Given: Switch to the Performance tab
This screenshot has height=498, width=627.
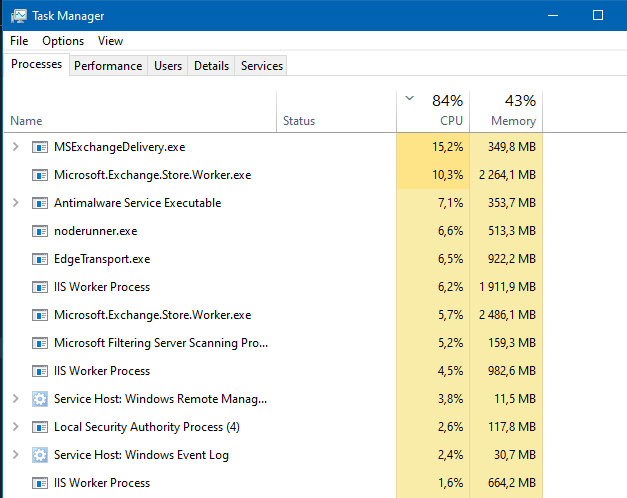Looking at the screenshot, I should pos(108,66).
